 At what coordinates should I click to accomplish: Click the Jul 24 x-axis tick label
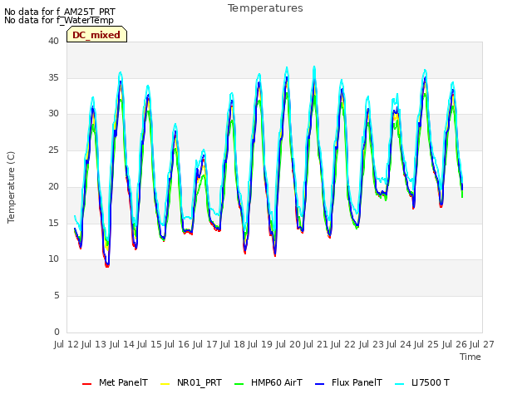coord(399,344)
